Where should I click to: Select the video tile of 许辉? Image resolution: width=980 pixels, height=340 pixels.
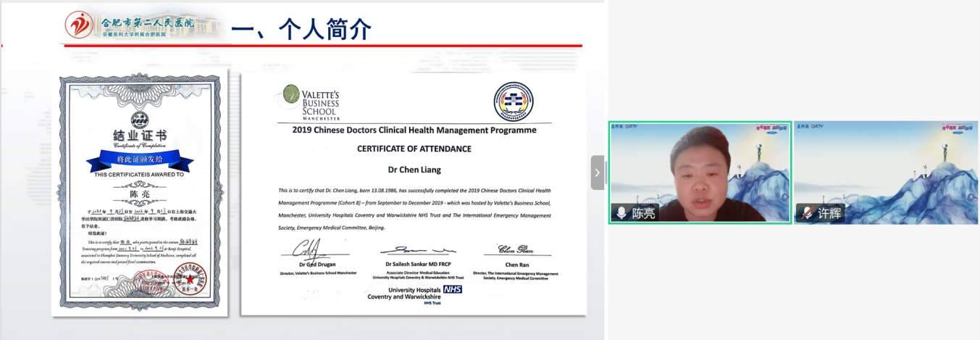[x=886, y=173]
